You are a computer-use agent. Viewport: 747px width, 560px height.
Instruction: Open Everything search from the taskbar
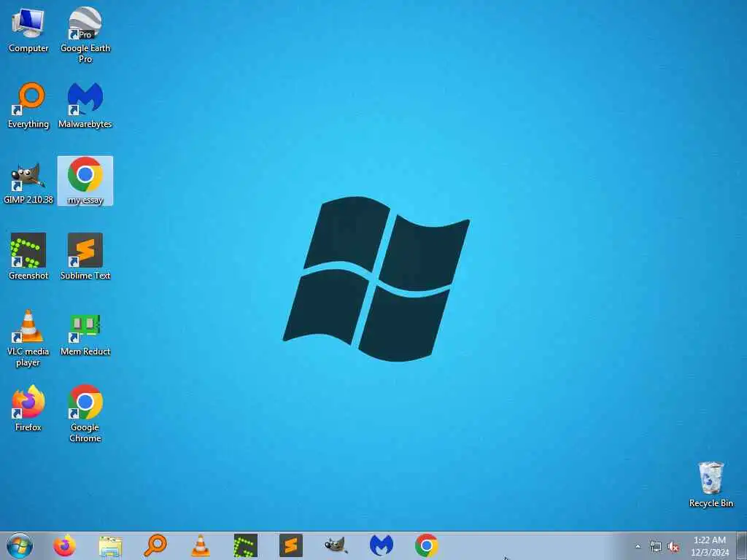tap(155, 545)
